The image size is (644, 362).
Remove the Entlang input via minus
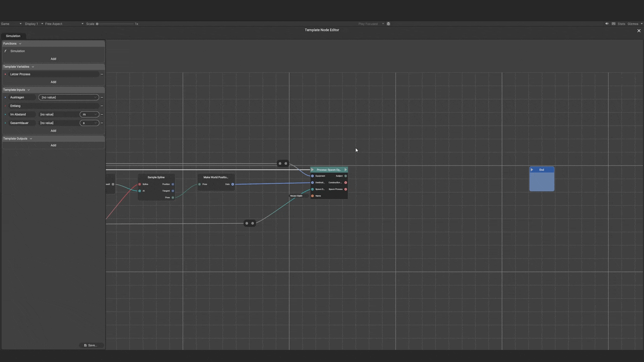pos(102,106)
